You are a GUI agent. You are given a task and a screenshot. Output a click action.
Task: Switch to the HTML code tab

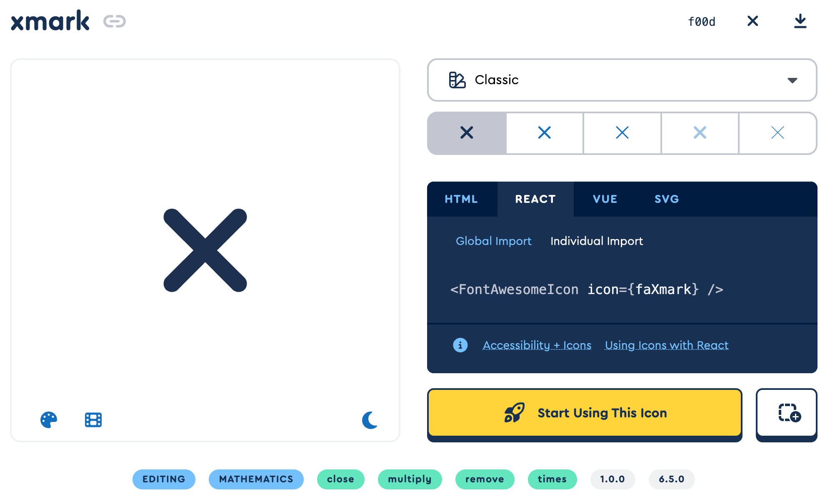(461, 199)
